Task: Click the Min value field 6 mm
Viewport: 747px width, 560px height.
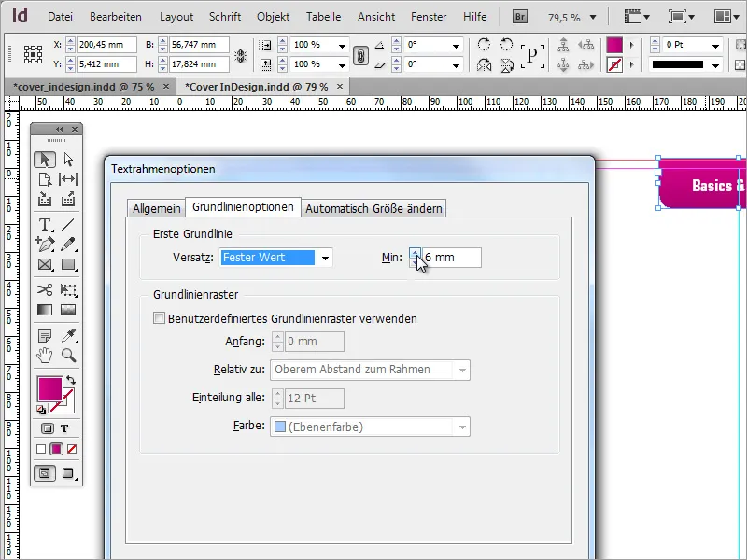Action: (x=452, y=258)
